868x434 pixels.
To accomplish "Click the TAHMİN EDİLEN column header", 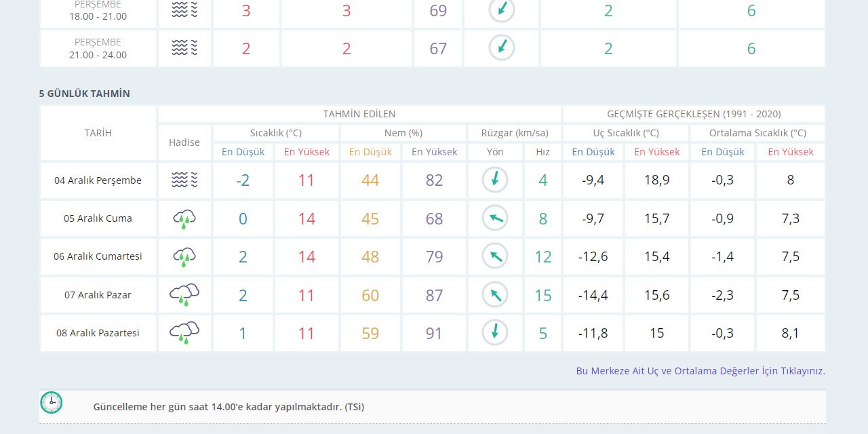I will click(x=359, y=114).
